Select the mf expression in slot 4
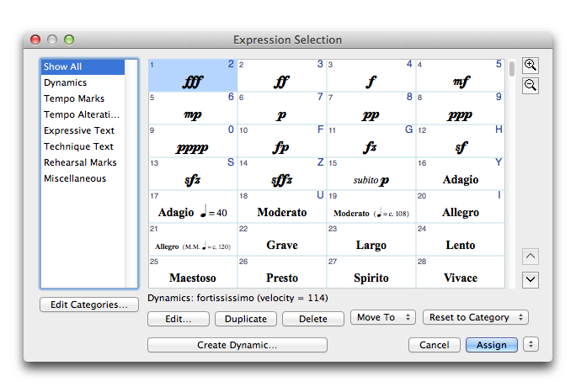The width and height of the screenshot is (576, 392). click(461, 76)
